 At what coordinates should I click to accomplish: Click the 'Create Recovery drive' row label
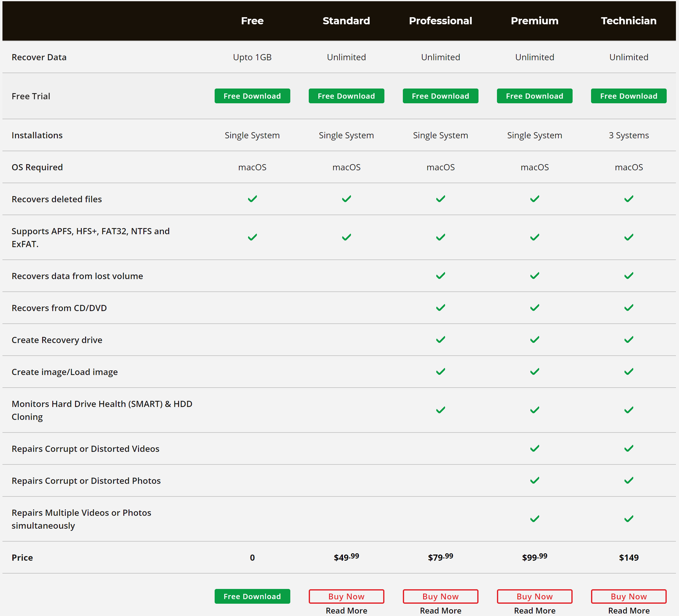pyautogui.click(x=57, y=340)
